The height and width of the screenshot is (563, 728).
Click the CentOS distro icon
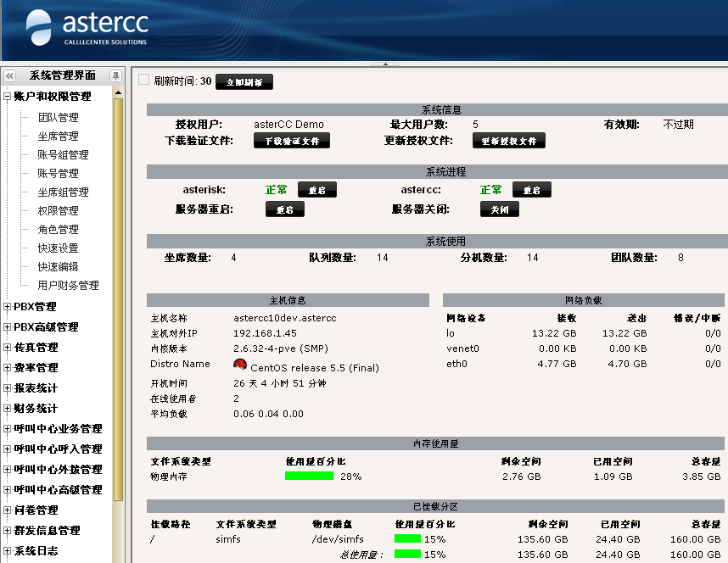(240, 365)
